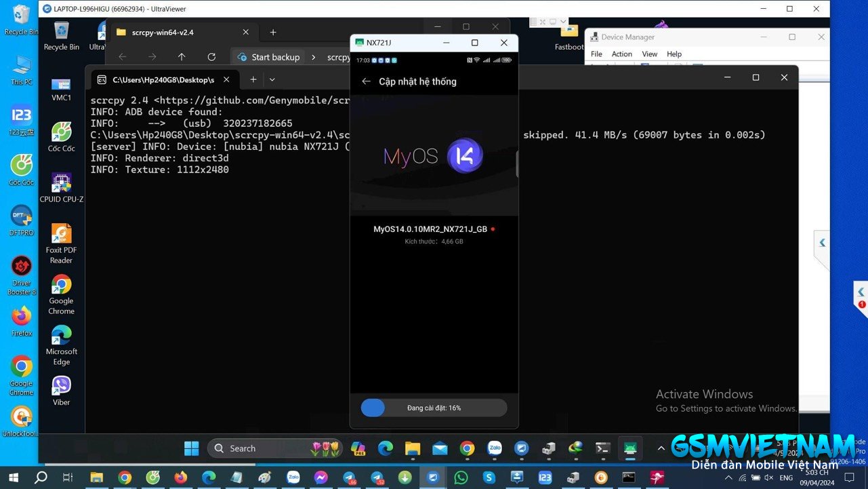868x489 pixels.
Task: Open UnlockTool desktop icon
Action: tap(21, 420)
